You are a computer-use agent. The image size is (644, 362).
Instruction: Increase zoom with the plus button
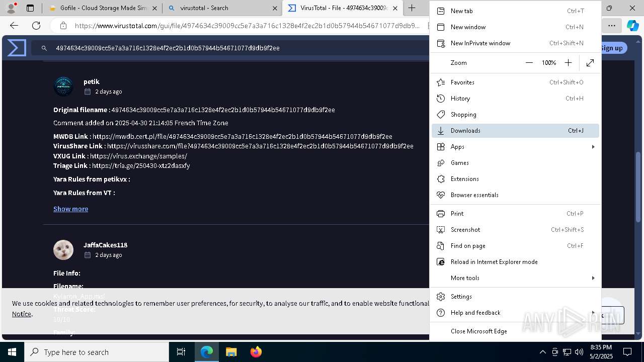[568, 63]
